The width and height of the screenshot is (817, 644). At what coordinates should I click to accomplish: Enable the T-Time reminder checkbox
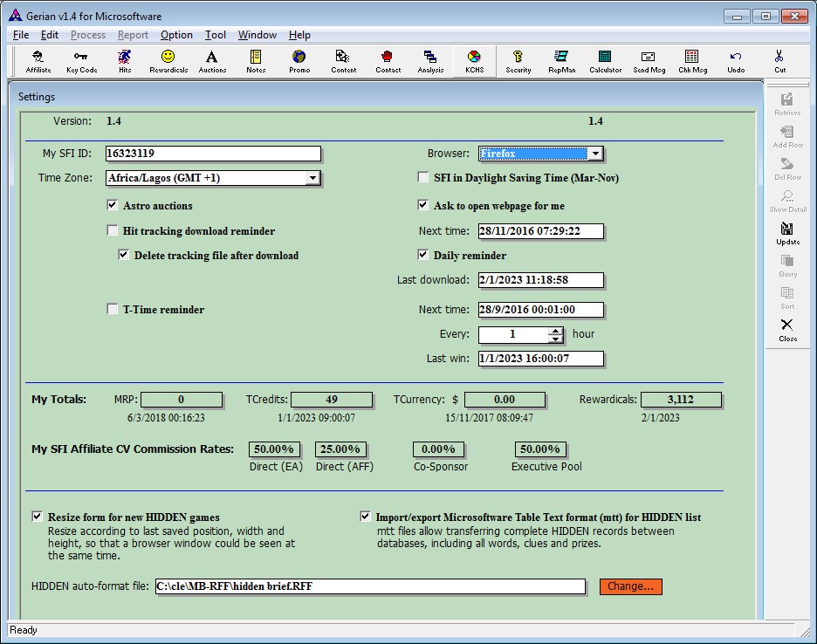[112, 309]
